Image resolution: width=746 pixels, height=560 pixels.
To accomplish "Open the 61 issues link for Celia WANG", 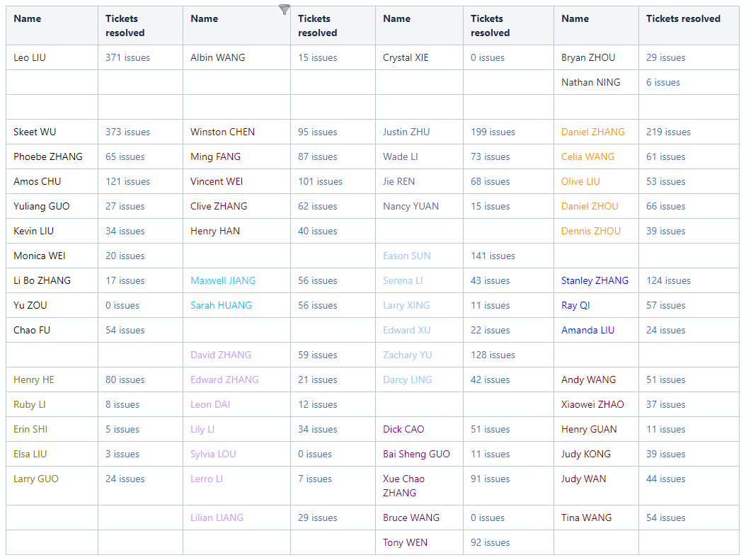I will pos(665,156).
